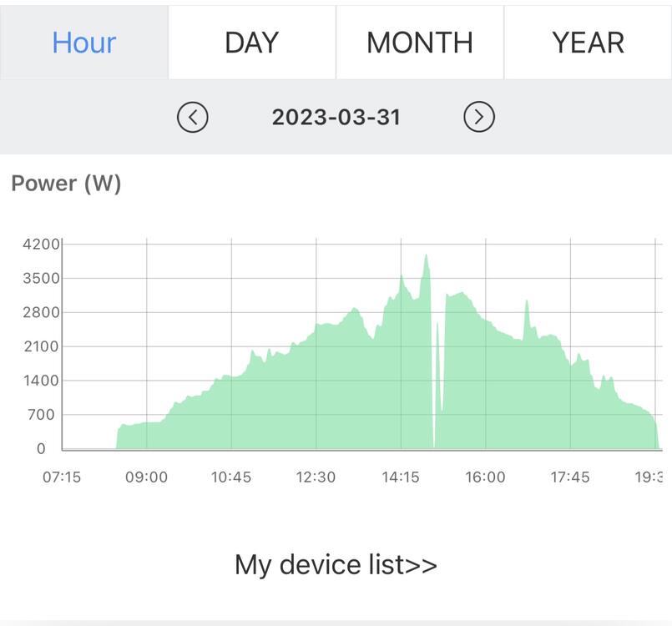Click the 17:45 time axis label

coord(570,477)
